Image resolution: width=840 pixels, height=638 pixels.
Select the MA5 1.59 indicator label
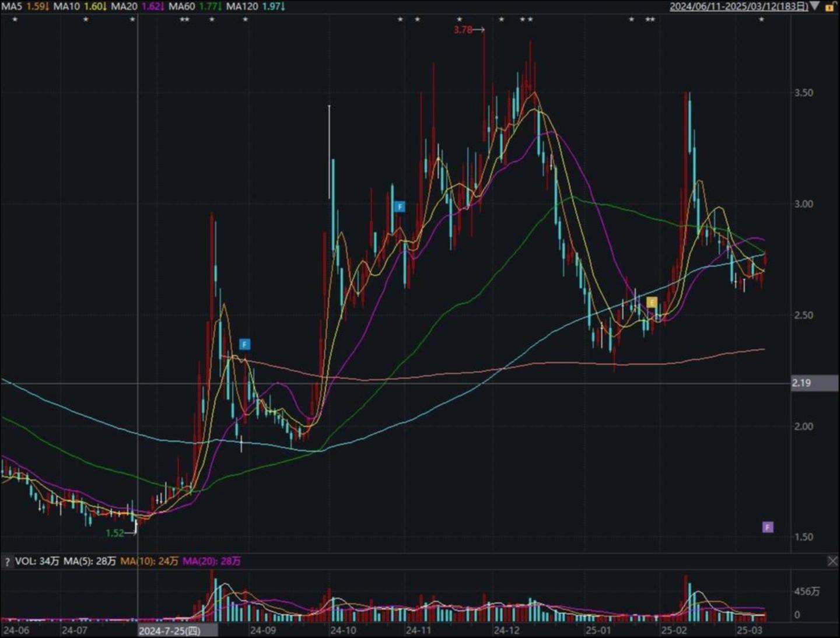point(25,6)
